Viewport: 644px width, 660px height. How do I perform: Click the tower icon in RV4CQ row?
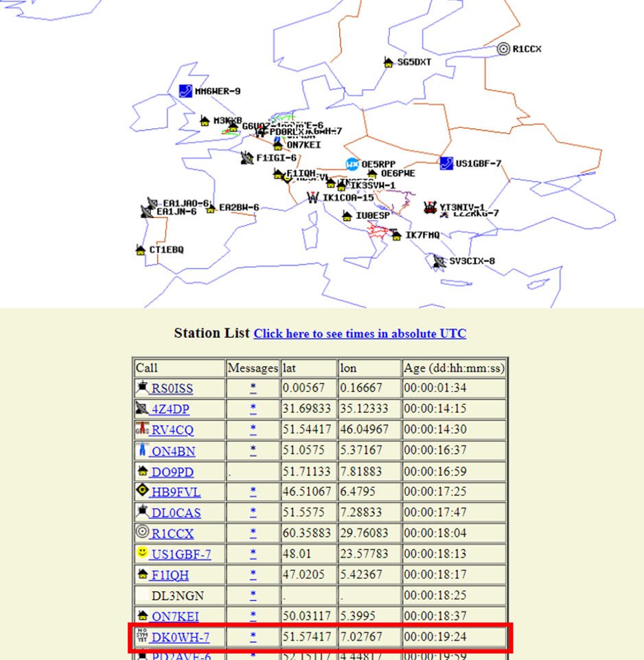142,428
